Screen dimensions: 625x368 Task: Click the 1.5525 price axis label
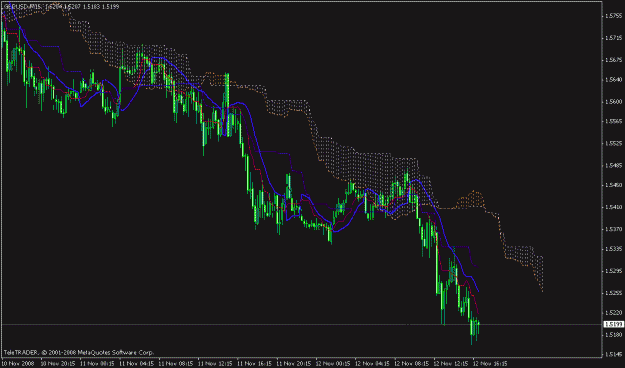pos(614,143)
